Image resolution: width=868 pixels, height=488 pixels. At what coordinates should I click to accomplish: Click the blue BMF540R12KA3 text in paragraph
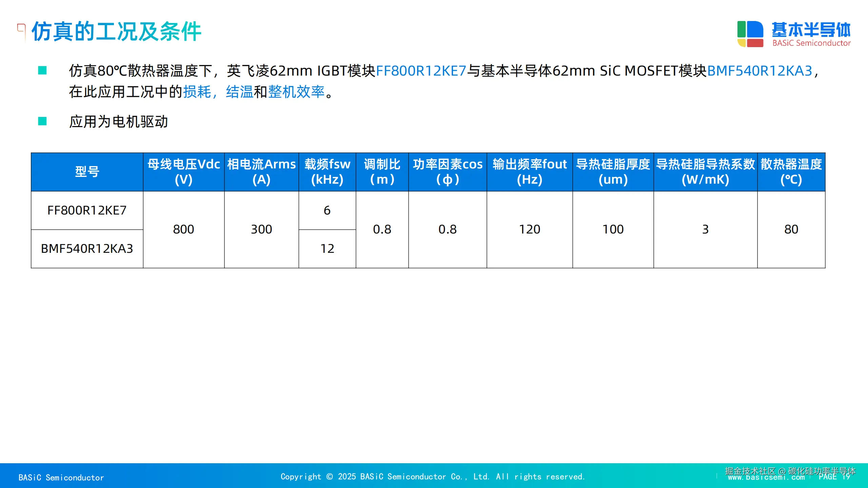pyautogui.click(x=759, y=71)
